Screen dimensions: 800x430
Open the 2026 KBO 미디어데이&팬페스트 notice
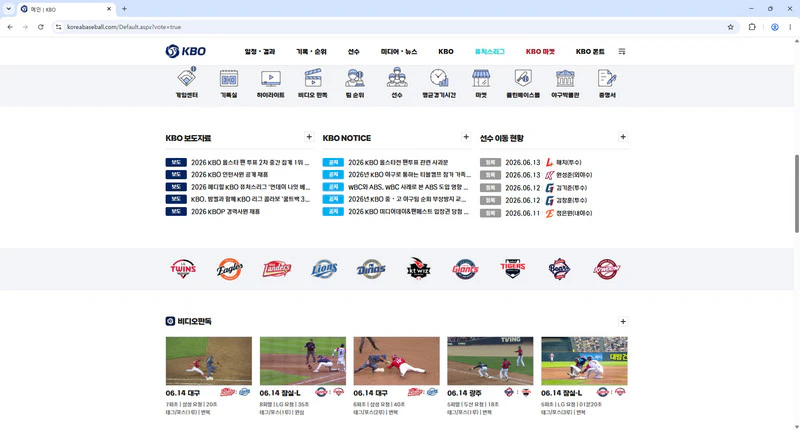coord(408,212)
